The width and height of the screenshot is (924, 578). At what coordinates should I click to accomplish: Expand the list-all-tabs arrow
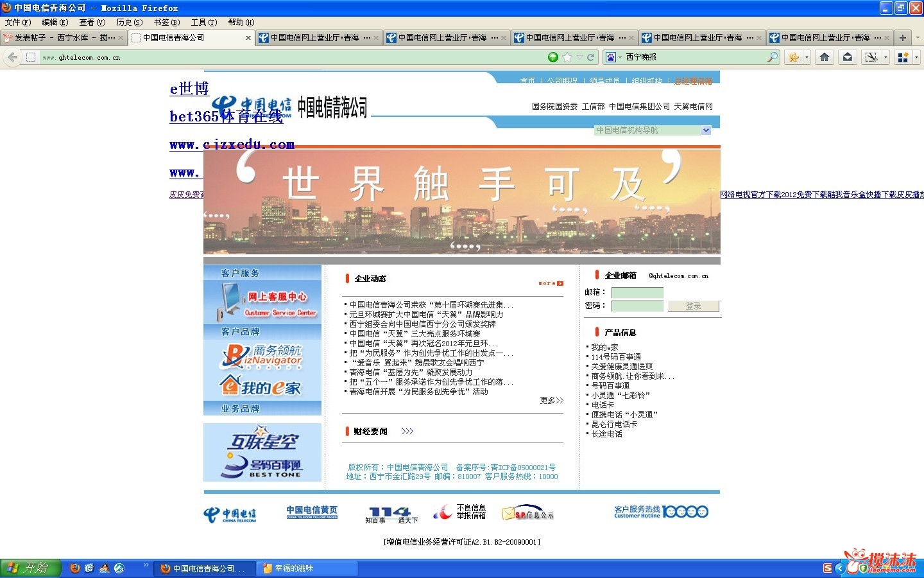(x=918, y=38)
